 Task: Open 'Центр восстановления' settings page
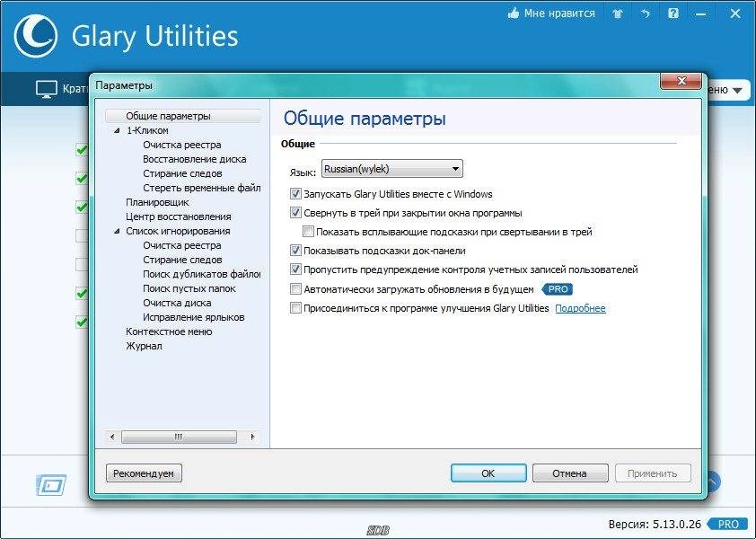tap(179, 216)
